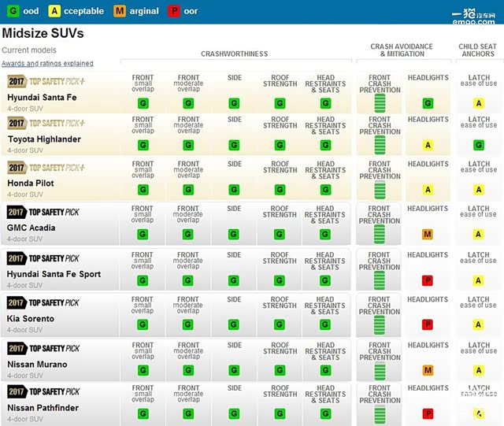Click Toyota Highlander side rating G icon

234,145
